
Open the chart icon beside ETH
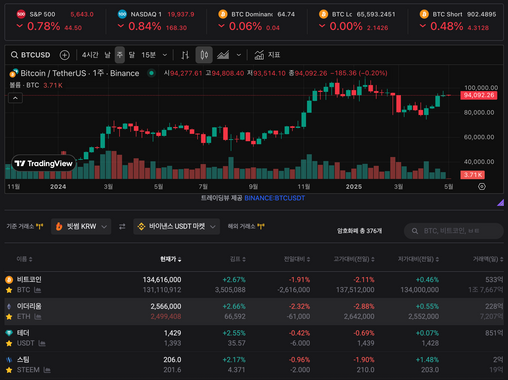click(x=38, y=317)
